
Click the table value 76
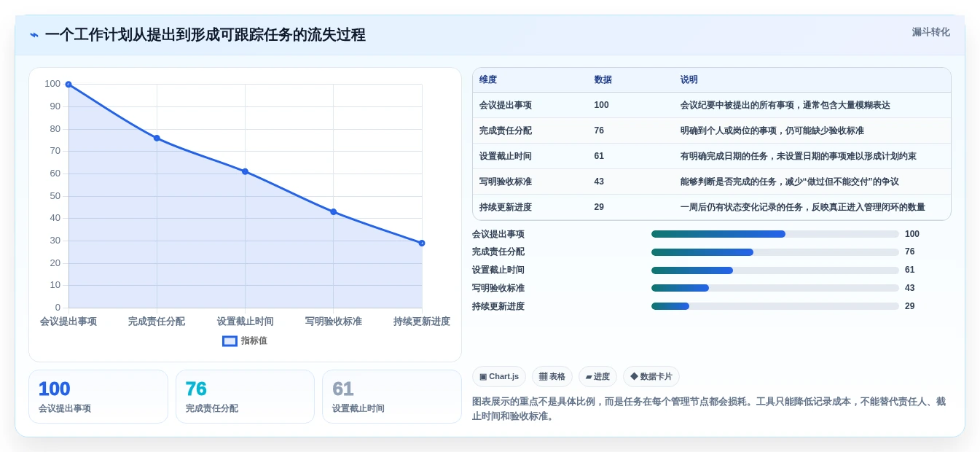pos(599,130)
